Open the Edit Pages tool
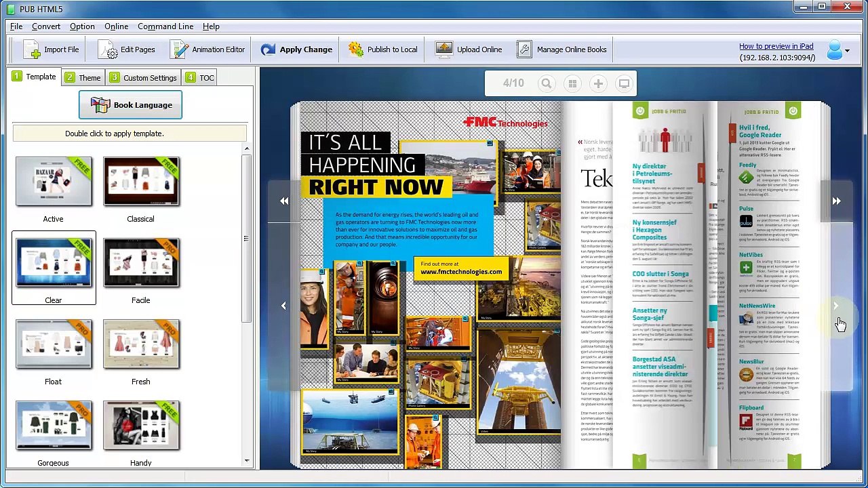 click(x=127, y=49)
